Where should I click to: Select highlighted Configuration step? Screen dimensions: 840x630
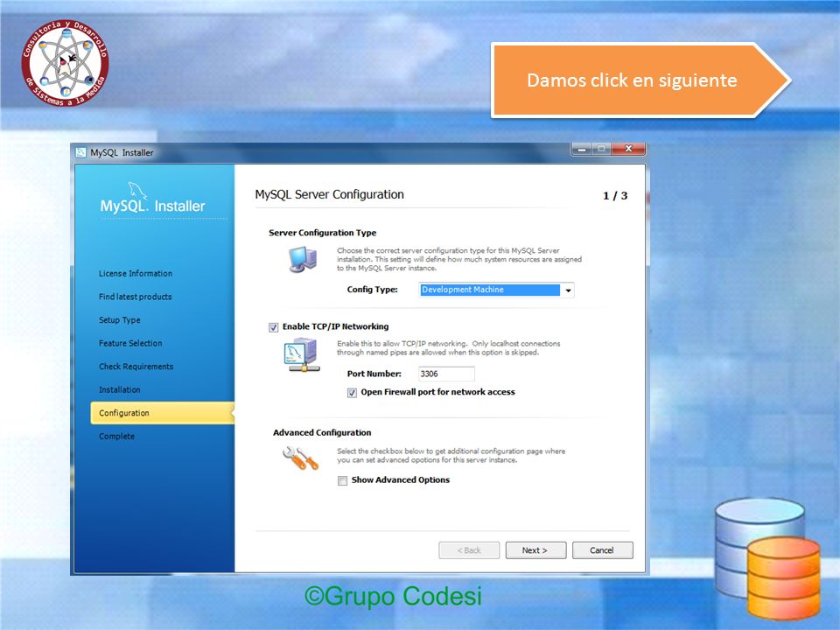tap(163, 413)
